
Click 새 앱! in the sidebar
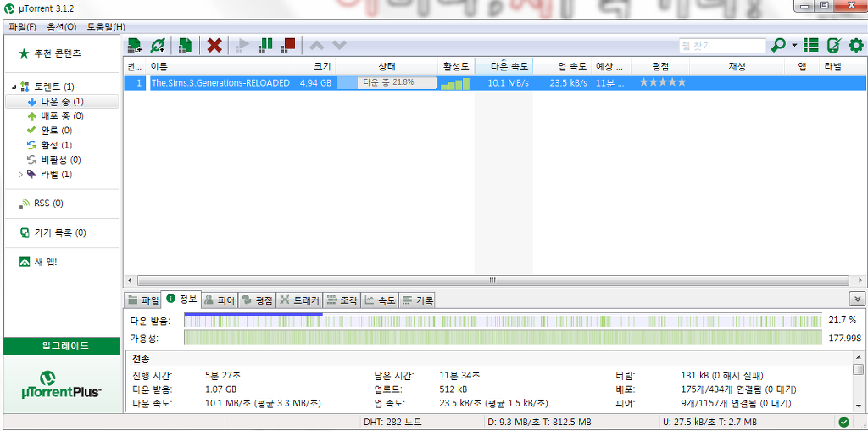point(38,262)
